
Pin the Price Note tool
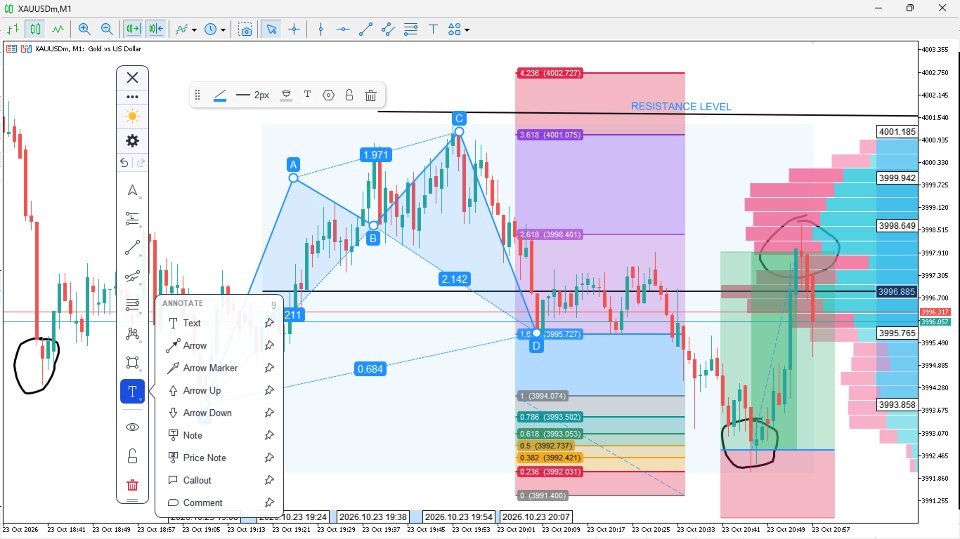(x=269, y=458)
